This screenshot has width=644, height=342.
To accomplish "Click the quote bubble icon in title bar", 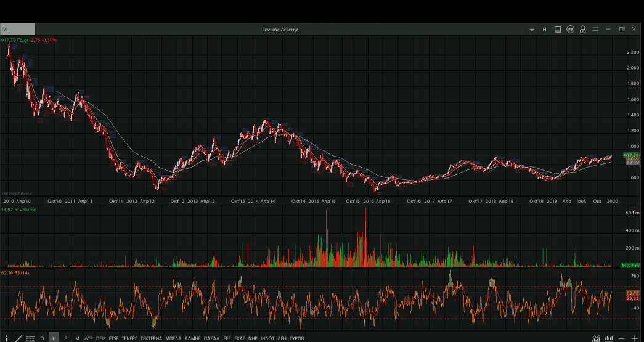I will tap(570, 30).
